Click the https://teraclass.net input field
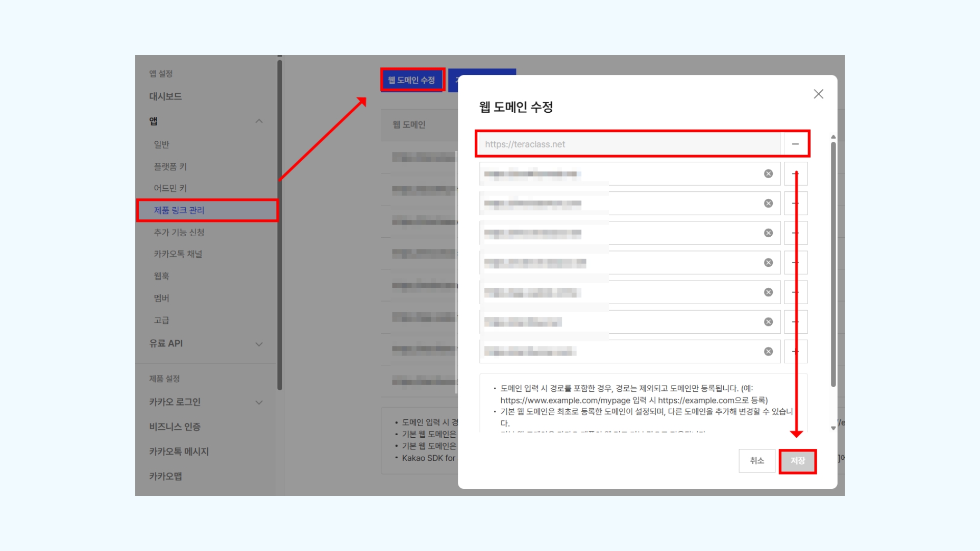 (629, 144)
